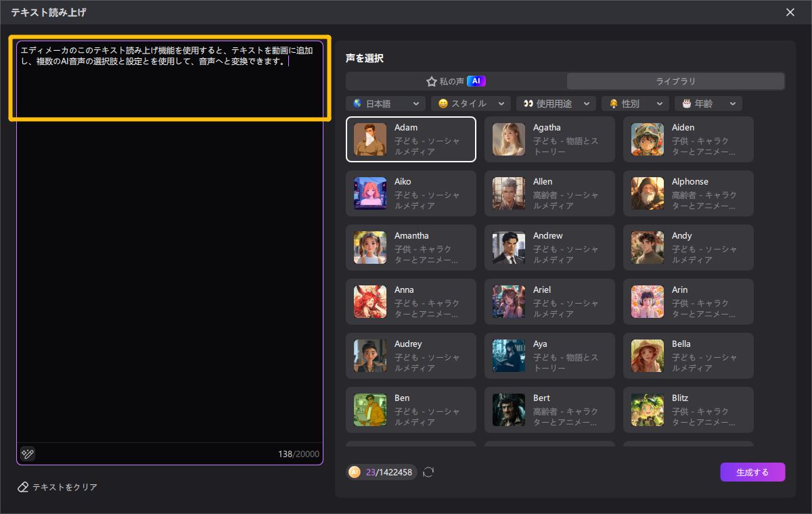Switch to the 私の声 tab

coord(455,80)
